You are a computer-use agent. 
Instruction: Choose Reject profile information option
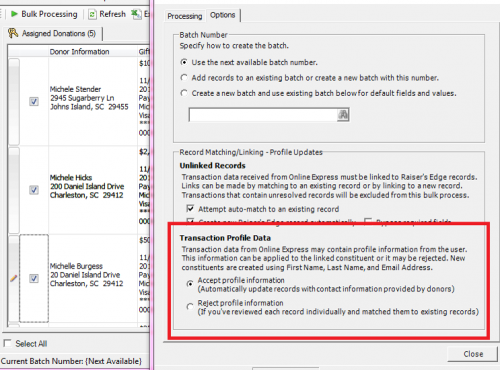[190, 306]
